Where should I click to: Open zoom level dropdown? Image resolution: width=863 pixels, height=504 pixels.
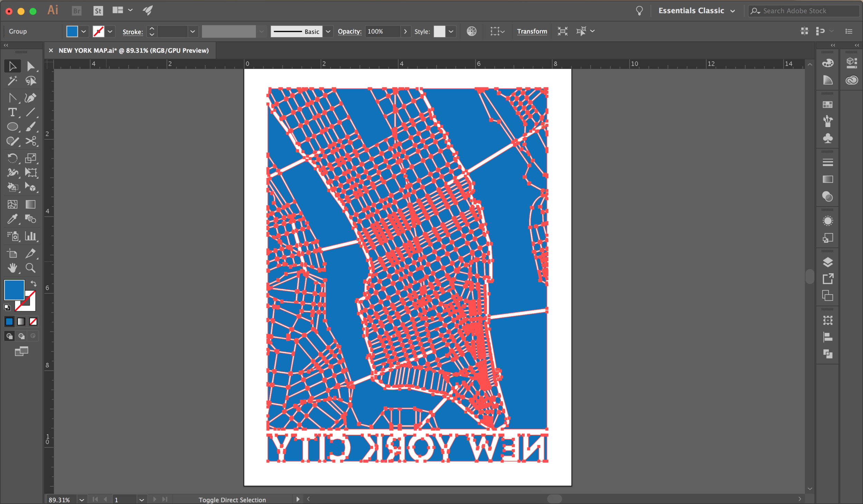(x=82, y=500)
